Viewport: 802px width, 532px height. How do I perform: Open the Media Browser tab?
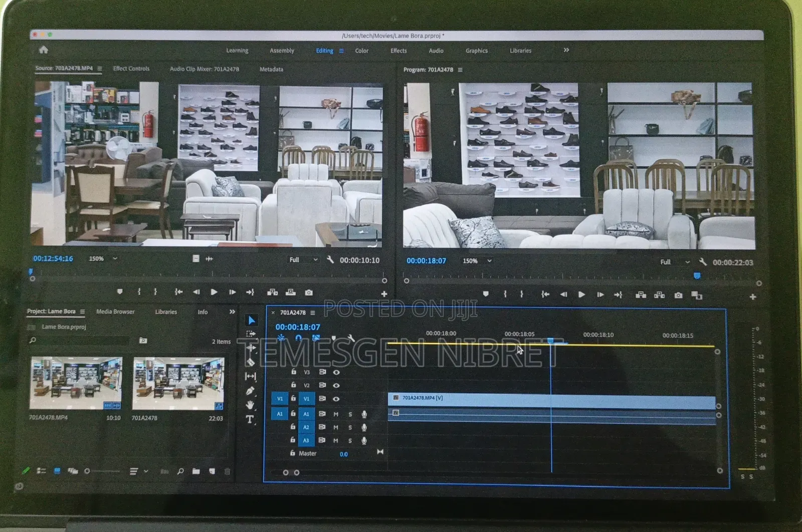(115, 312)
